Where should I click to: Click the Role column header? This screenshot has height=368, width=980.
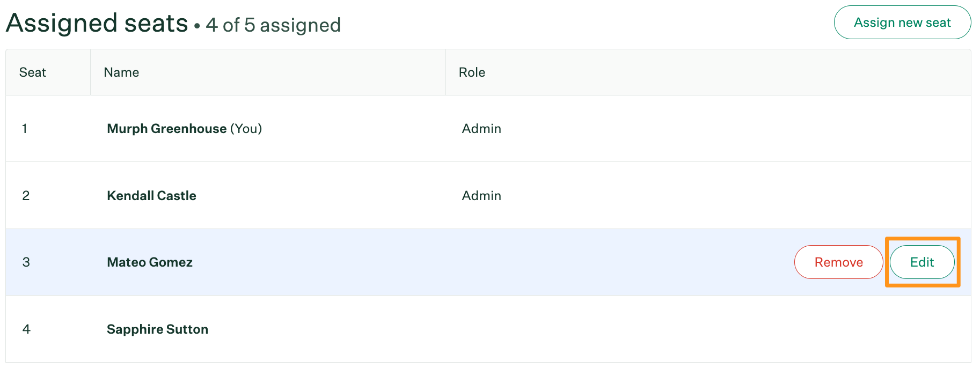[472, 72]
